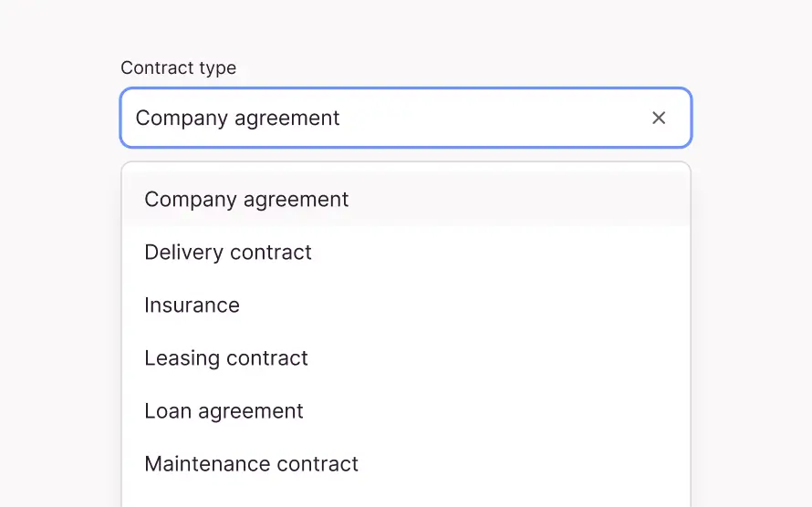Screen dimensions: 812x507
Task: Click the highlighted Company agreement list item
Action: pos(405,200)
